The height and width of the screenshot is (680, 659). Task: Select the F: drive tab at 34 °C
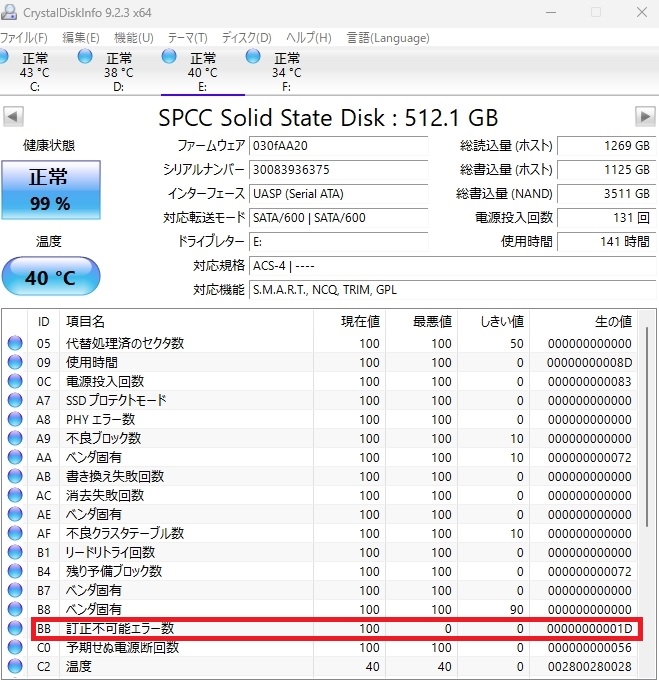286,71
